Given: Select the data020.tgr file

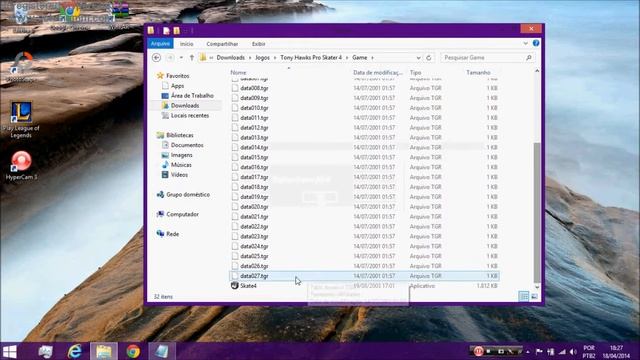Looking at the screenshot, I should pyautogui.click(x=254, y=207).
